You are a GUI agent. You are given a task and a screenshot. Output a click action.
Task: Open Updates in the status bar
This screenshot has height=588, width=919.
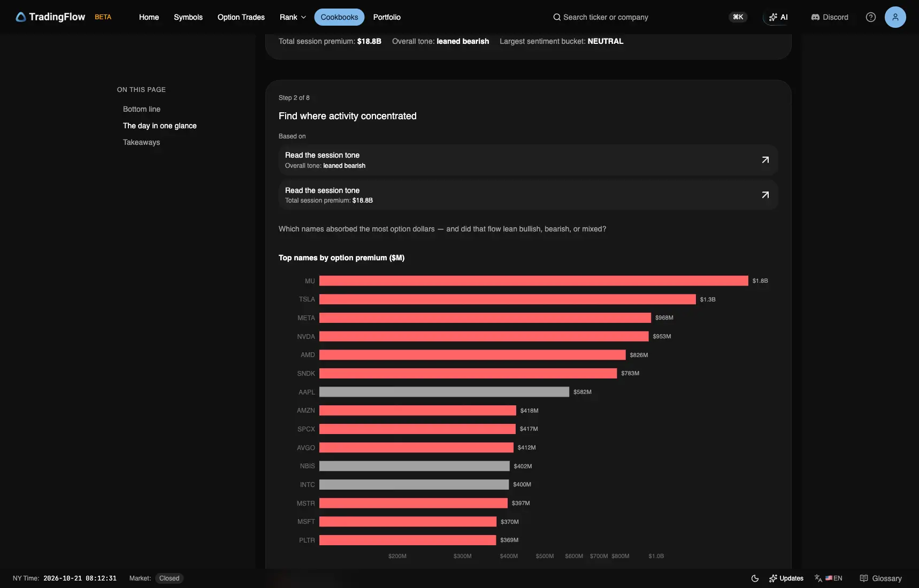coord(786,578)
